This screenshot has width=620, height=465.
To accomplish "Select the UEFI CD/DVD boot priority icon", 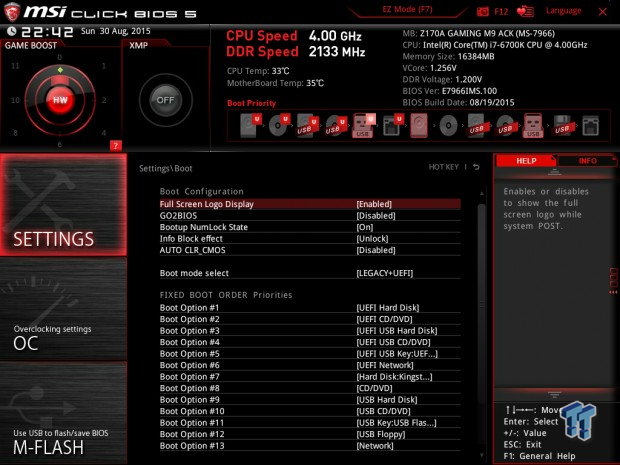I will 279,125.
